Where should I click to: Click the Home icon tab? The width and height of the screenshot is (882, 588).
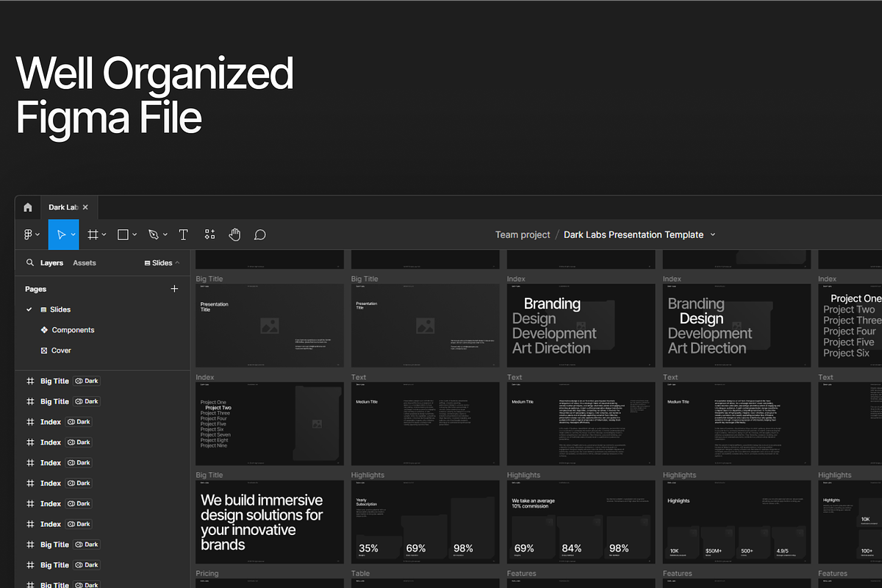[x=28, y=207]
